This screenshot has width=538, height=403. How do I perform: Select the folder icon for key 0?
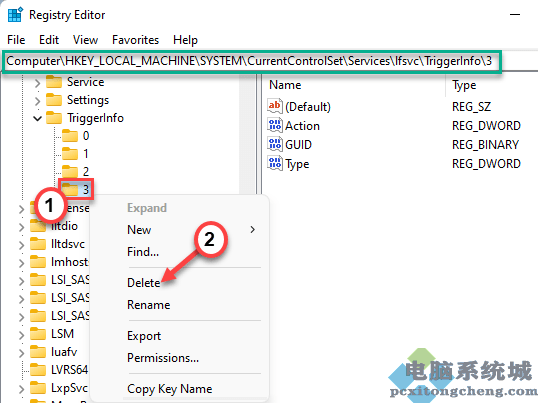pyautogui.click(x=70, y=136)
